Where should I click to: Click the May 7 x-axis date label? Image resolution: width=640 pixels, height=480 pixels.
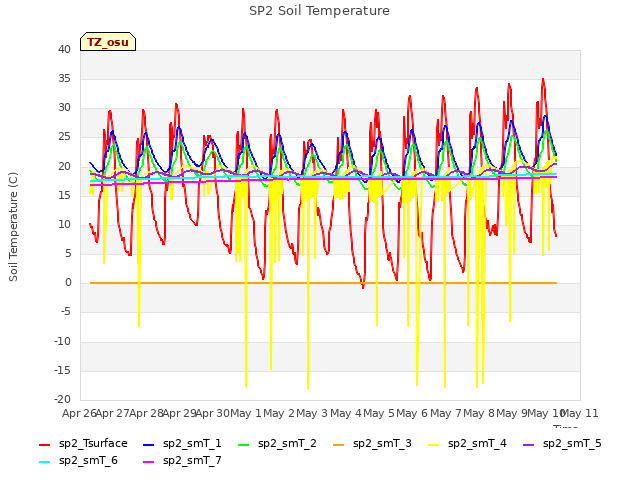click(446, 414)
